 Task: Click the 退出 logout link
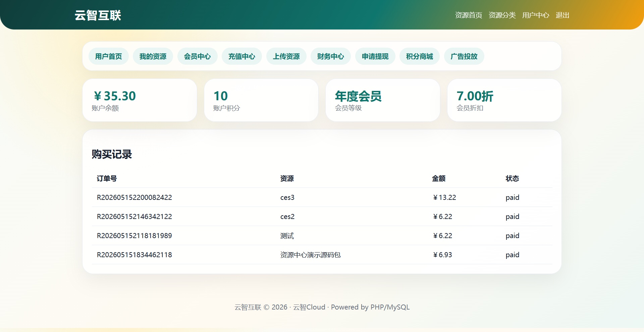coord(562,15)
